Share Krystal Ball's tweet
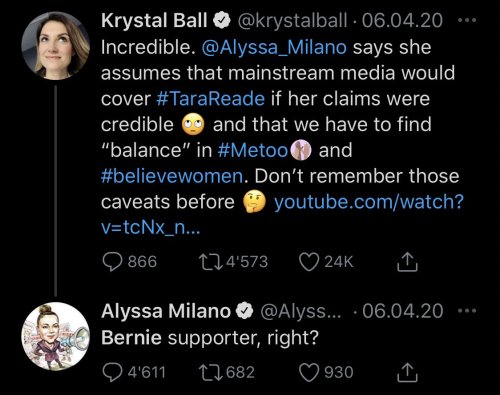Screen dimensions: 500x395 pyautogui.click(x=407, y=262)
